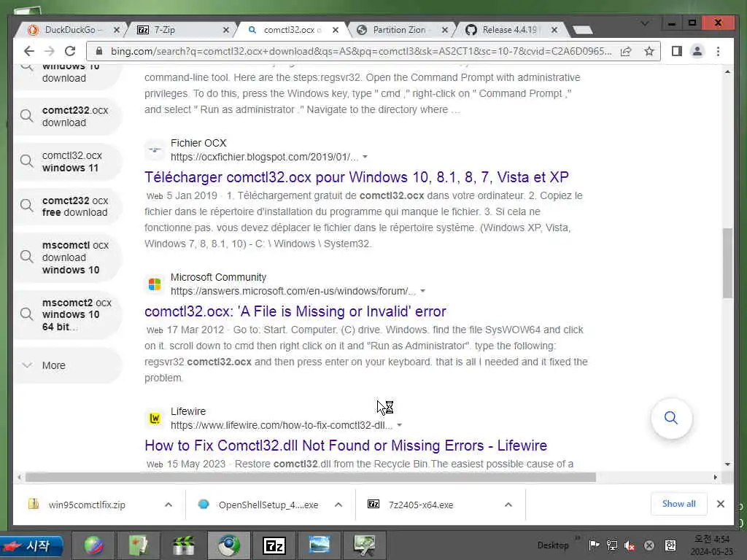
Task: Click the horizontal scrollbar thumb
Action: (310, 477)
